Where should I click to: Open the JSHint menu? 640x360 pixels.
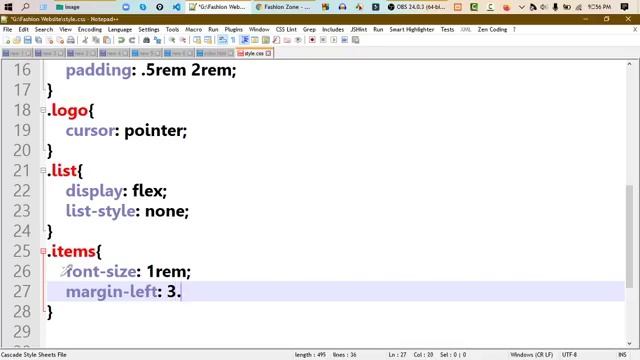(x=358, y=29)
